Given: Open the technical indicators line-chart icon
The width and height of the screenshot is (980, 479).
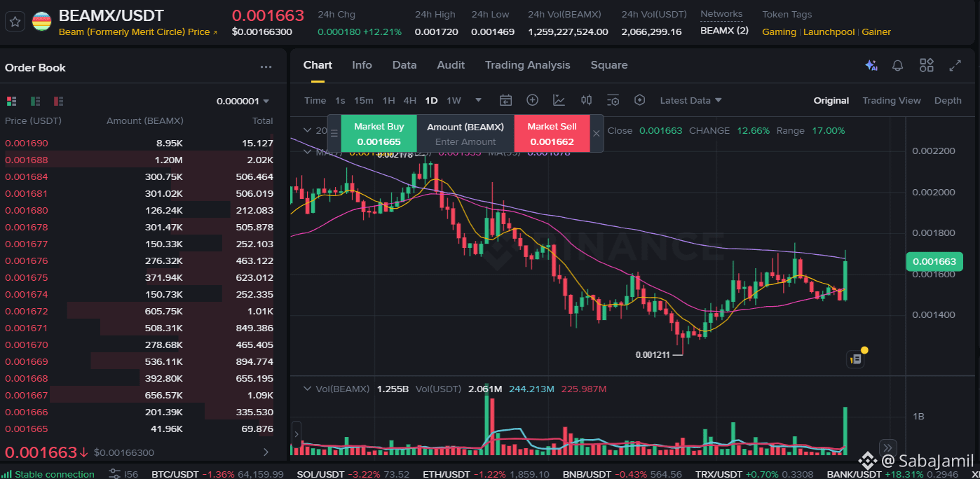Looking at the screenshot, I should pyautogui.click(x=559, y=100).
